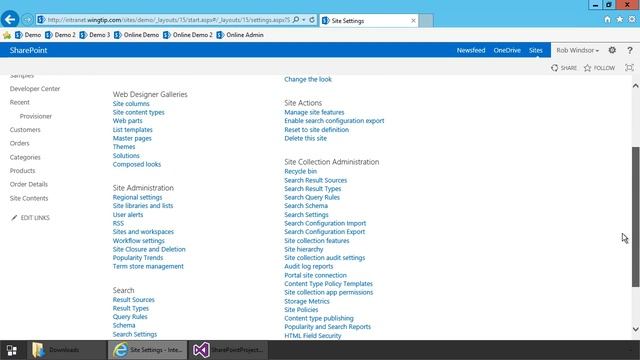The width and height of the screenshot is (640, 360).
Task: Open Term store management link
Action: (x=148, y=267)
